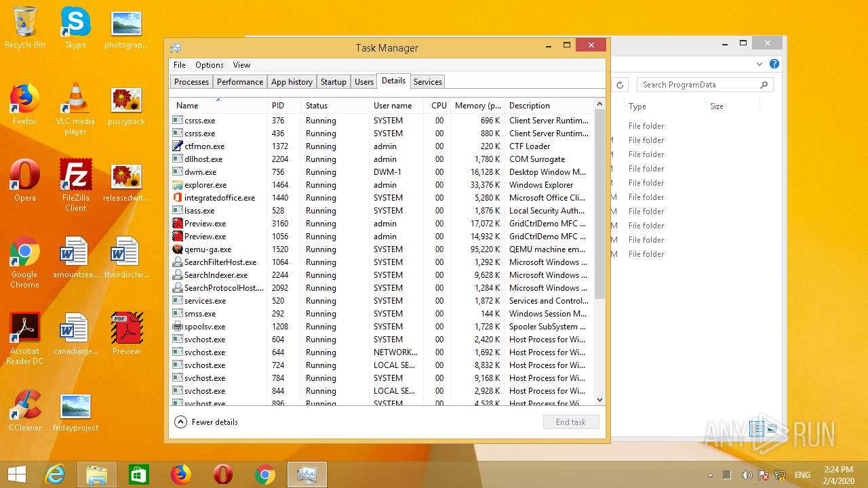868x488 pixels.
Task: Click the Search ProgramData field in Explorer
Action: 705,85
